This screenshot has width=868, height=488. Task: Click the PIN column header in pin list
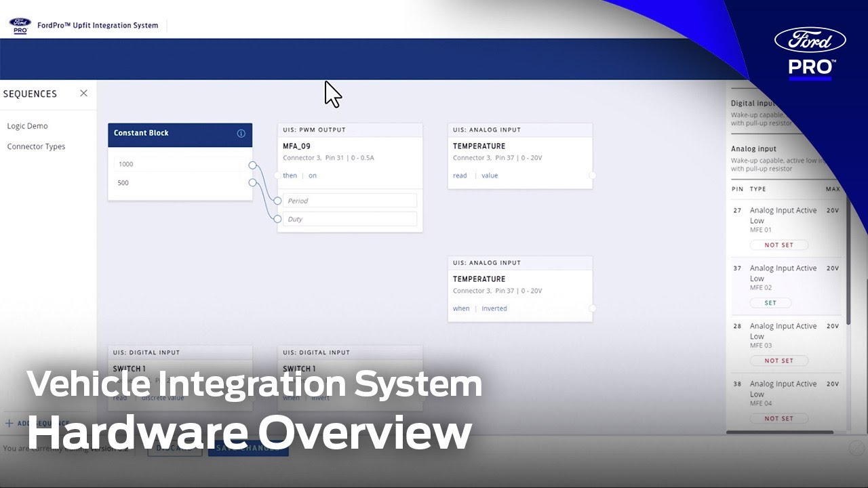click(x=737, y=189)
